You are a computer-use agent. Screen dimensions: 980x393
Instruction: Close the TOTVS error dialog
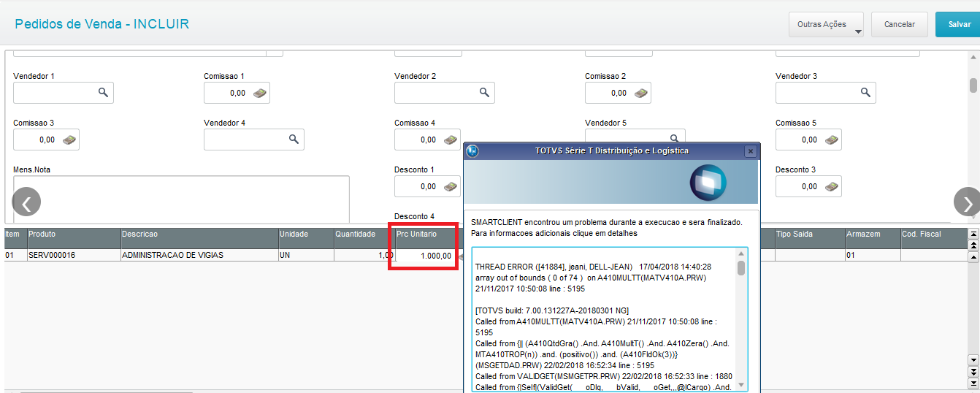(x=750, y=151)
